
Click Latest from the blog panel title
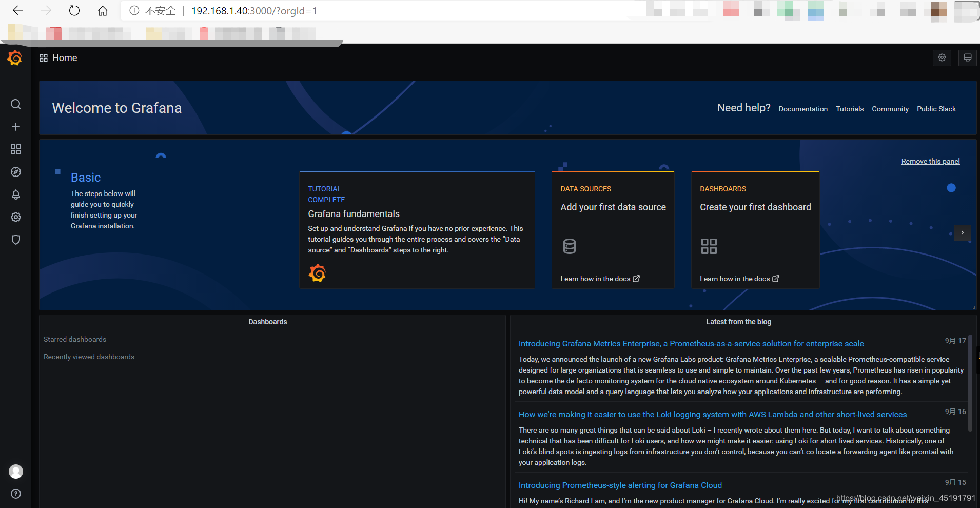click(738, 322)
